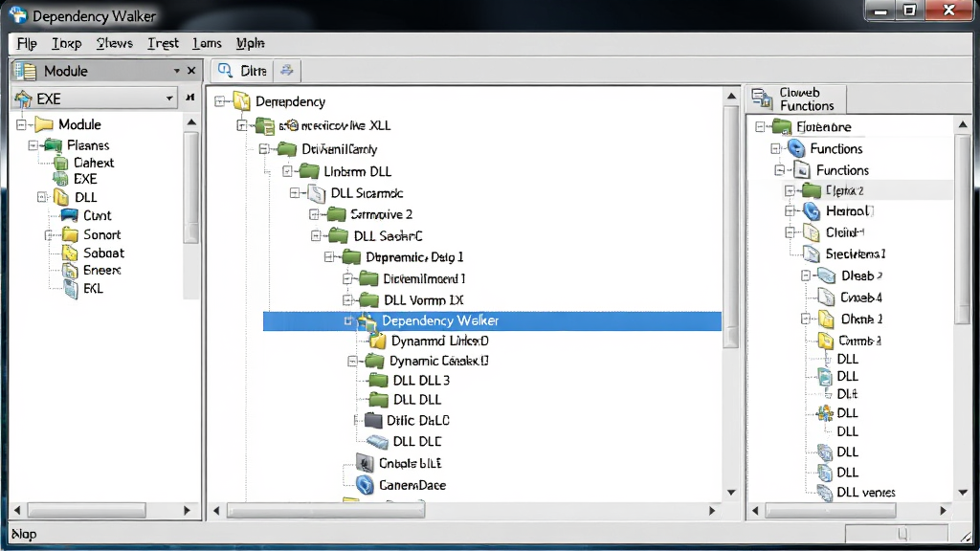Switch to the Dlrrs tab
This screenshot has width=980, height=551.
pos(242,71)
